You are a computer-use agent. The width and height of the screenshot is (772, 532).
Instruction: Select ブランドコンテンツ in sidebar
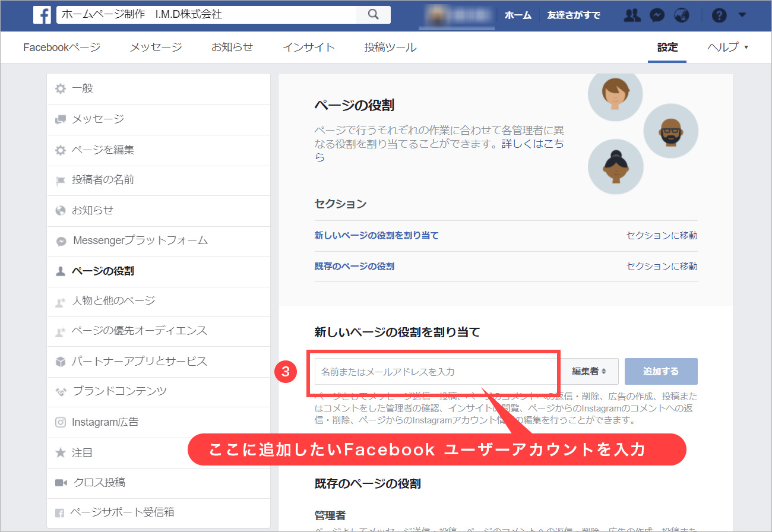point(159,392)
